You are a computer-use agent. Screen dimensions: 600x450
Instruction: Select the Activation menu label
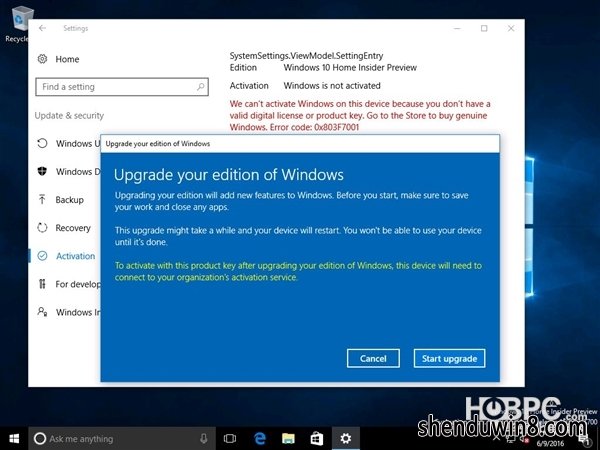point(75,256)
